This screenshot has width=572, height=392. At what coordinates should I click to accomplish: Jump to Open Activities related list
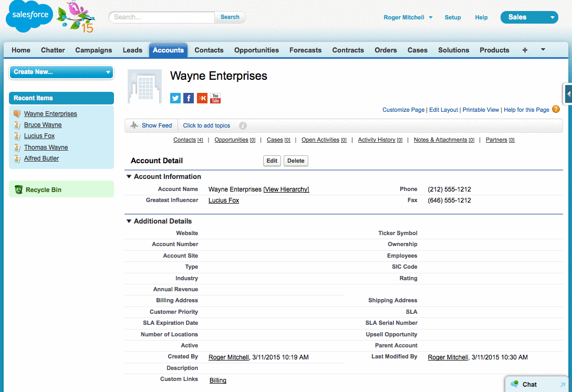[x=324, y=140]
